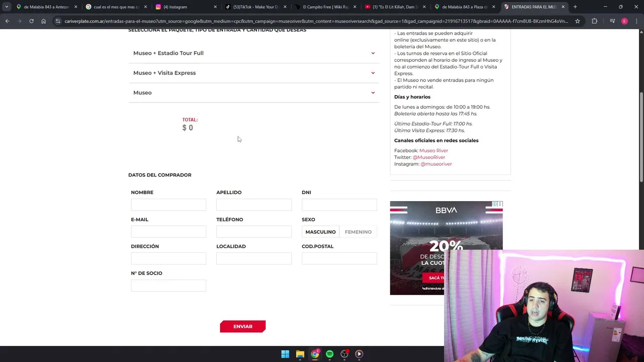Viewport: 644px width, 362px height.
Task: Open Chrome three-dot menu
Action: pos(636,21)
